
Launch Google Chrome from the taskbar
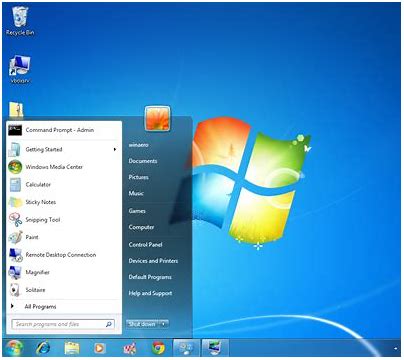(x=158, y=348)
